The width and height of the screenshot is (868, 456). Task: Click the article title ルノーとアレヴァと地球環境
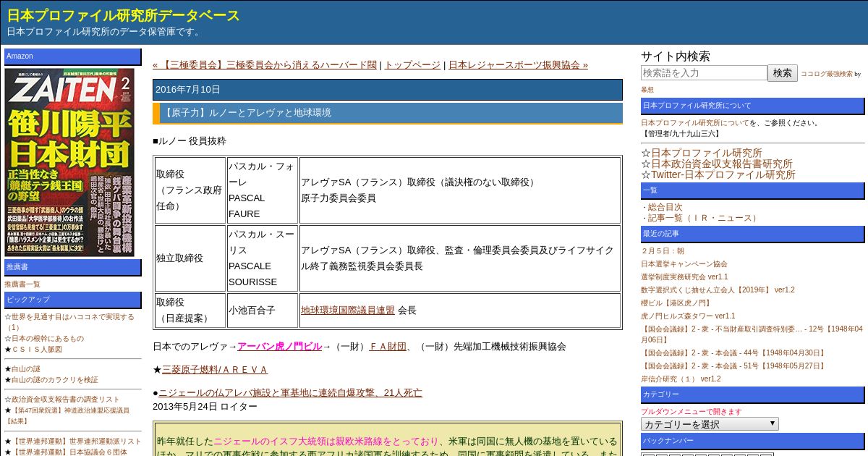click(x=247, y=112)
